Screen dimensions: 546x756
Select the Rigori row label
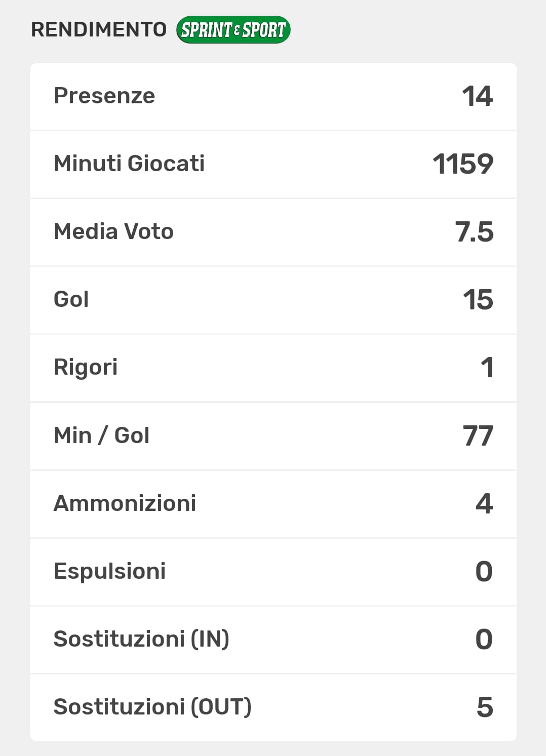point(86,367)
